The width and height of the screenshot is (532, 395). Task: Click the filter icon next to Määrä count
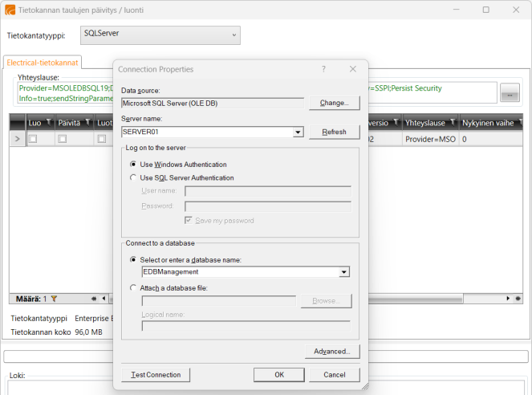click(54, 299)
